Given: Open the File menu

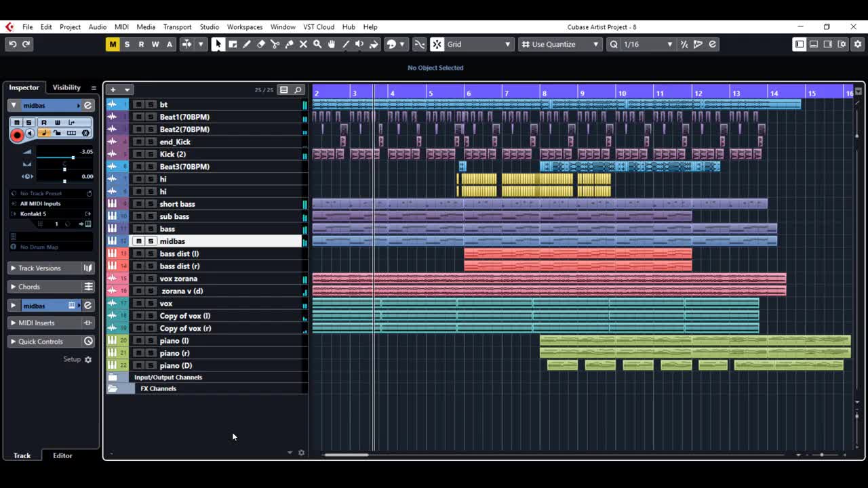Looking at the screenshot, I should pos(27,27).
